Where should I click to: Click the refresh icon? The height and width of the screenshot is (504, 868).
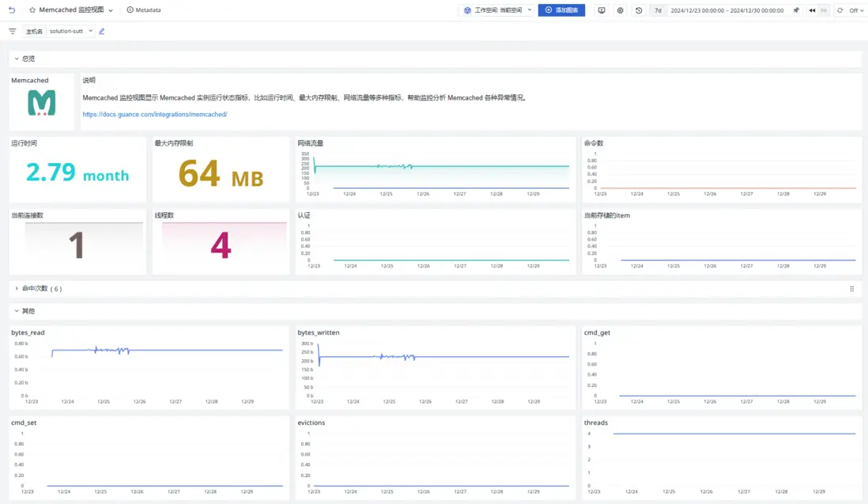(x=840, y=10)
